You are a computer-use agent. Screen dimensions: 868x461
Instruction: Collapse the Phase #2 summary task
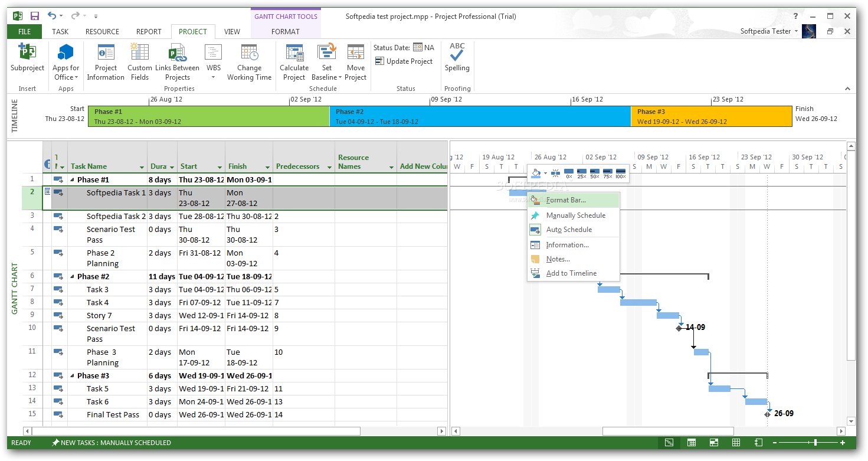[72, 276]
